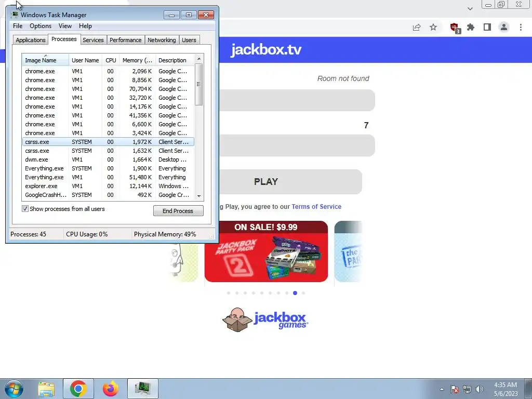Viewport: 532px width, 399px height.
Task: Select csrss.exe row using 1,632 K
Action: pos(108,151)
